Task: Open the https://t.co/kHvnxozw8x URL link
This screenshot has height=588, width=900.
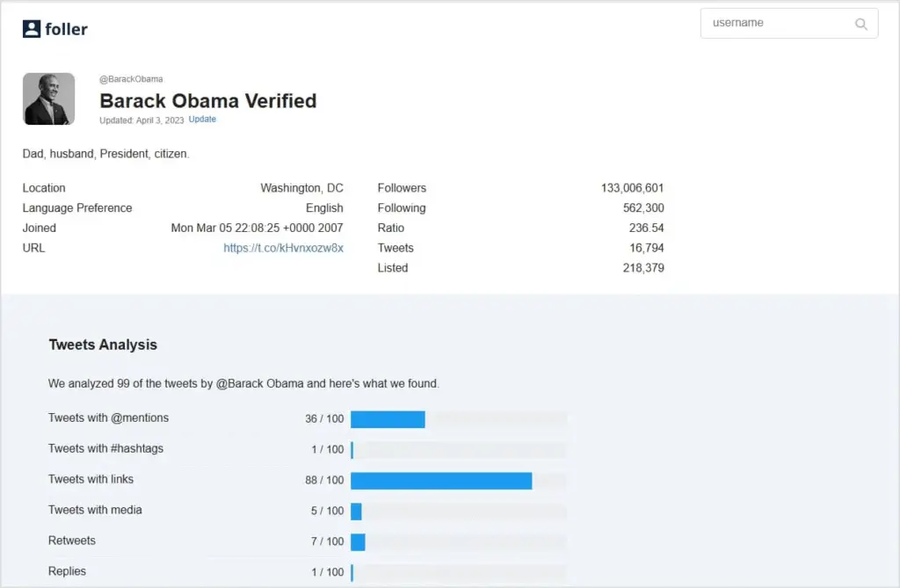Action: (284, 248)
